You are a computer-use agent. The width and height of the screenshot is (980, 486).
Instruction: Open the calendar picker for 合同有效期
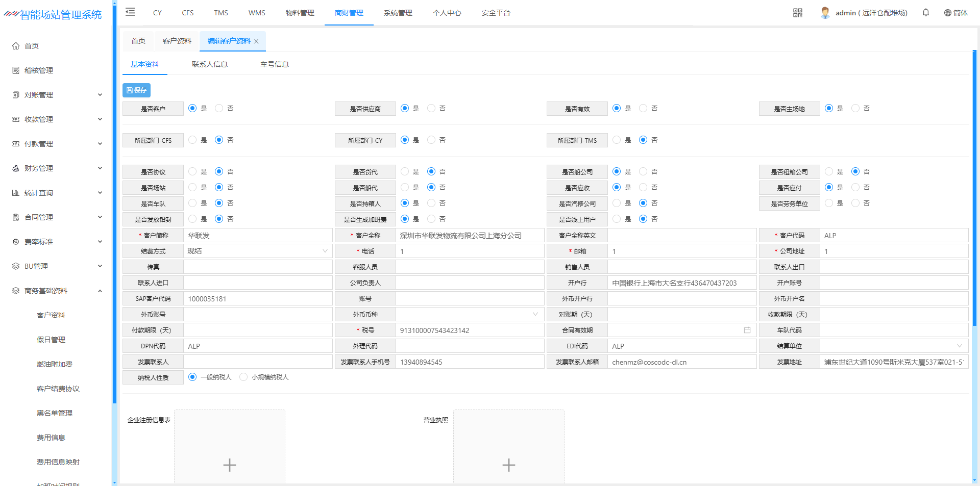coord(747,330)
